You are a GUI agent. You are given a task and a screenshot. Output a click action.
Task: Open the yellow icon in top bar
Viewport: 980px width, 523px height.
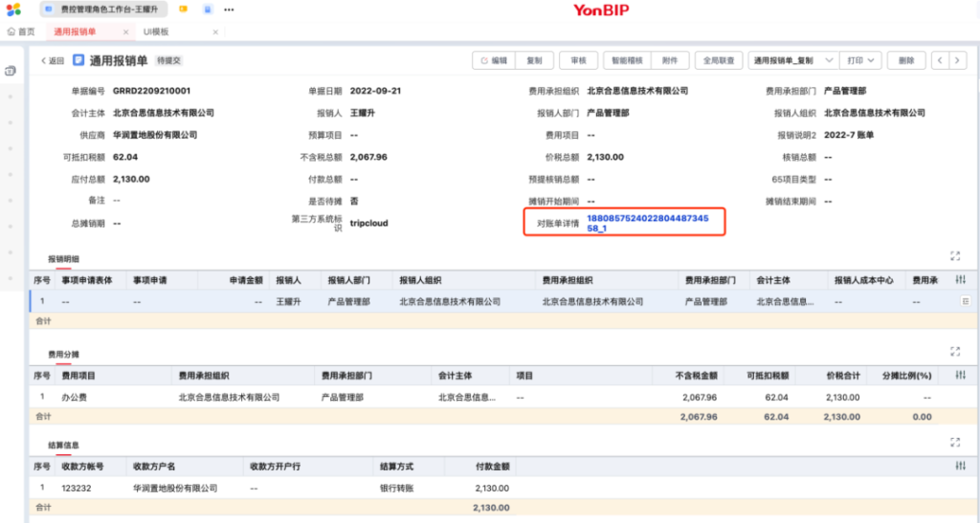coord(183,10)
